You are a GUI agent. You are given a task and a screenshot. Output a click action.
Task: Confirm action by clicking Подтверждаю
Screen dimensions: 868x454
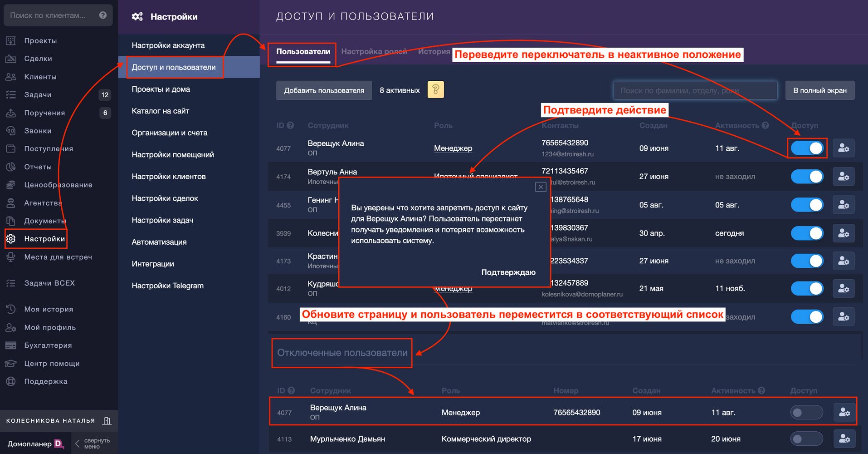508,272
